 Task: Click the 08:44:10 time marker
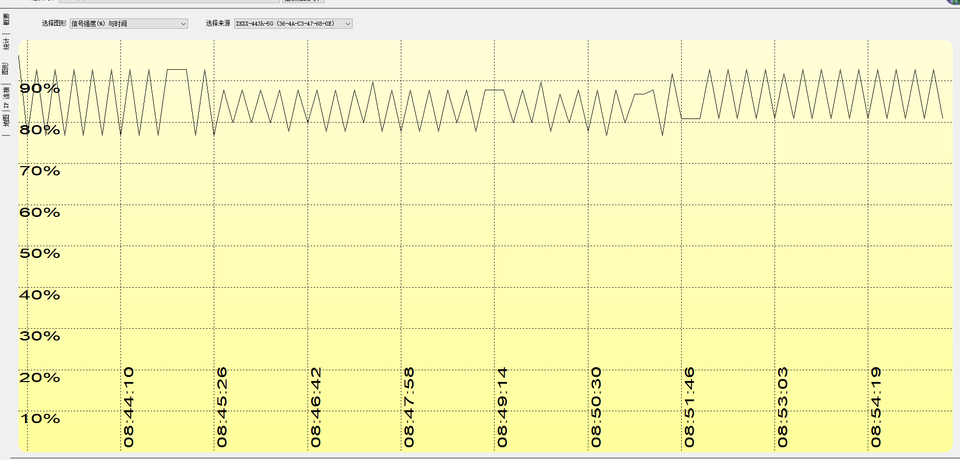[x=128, y=406]
